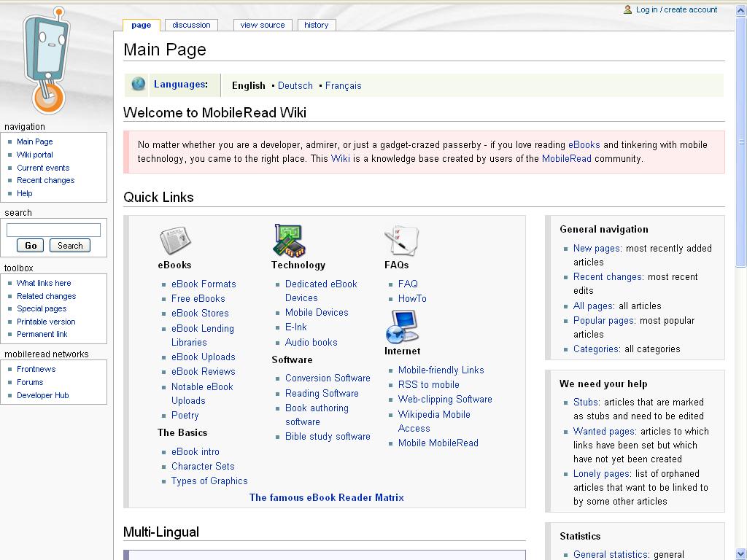The width and height of the screenshot is (747, 560).
Task: Click the search input field
Action: pyautogui.click(x=53, y=230)
